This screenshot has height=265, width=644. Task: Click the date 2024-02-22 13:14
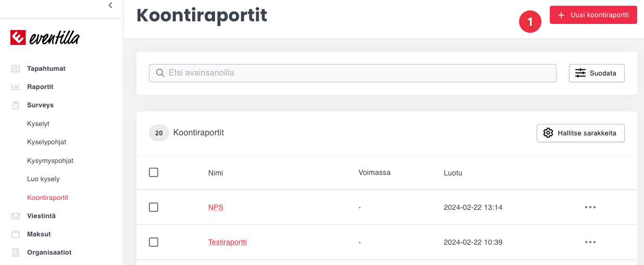(x=473, y=207)
